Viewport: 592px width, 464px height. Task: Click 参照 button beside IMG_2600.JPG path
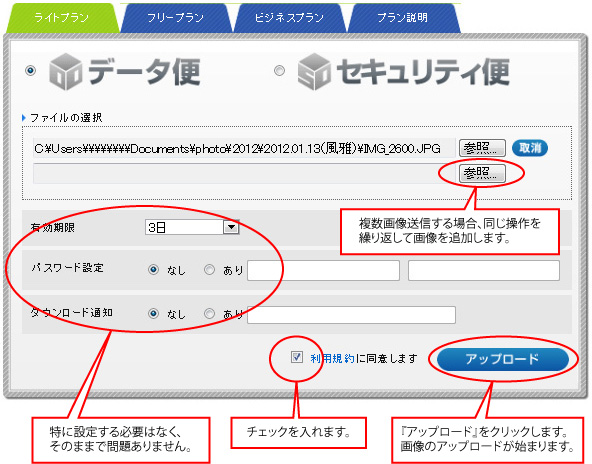pyautogui.click(x=482, y=148)
